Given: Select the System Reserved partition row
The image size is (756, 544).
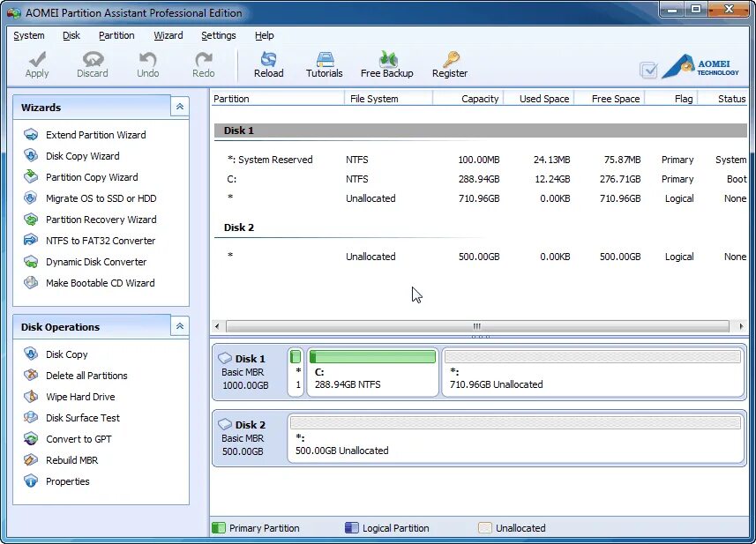Looking at the screenshot, I should [480, 160].
